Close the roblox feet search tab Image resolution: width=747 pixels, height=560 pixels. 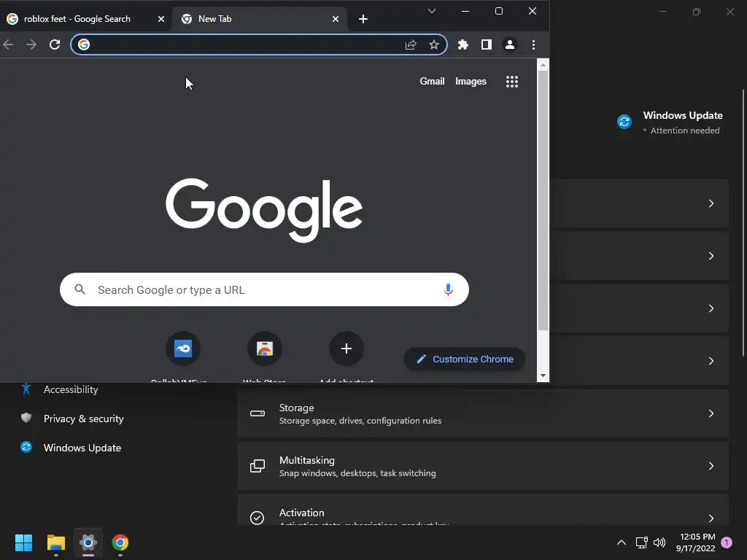pyautogui.click(x=161, y=18)
